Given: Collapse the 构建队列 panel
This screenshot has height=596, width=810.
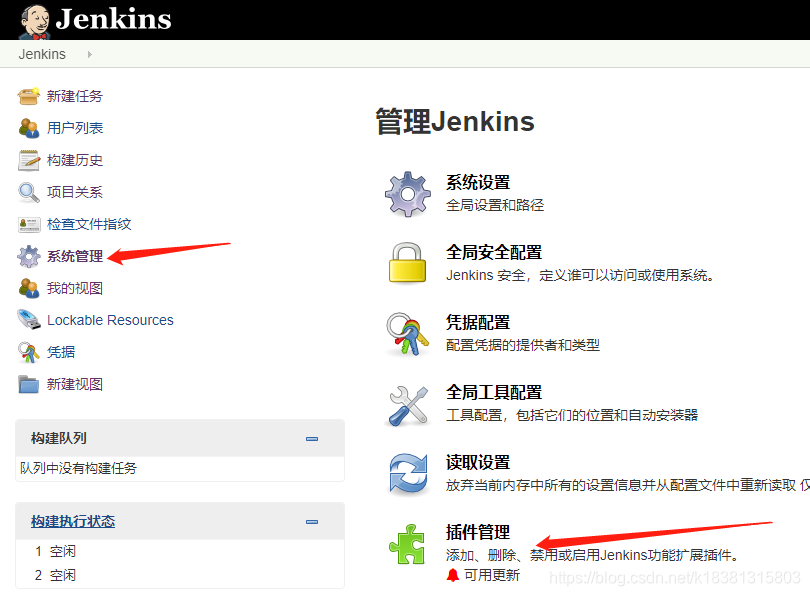Looking at the screenshot, I should pyautogui.click(x=312, y=439).
